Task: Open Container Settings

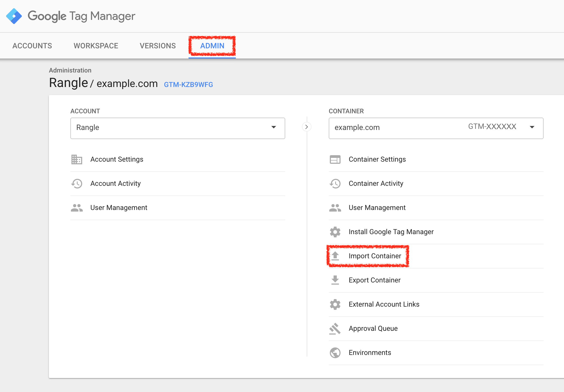Action: [436, 159]
